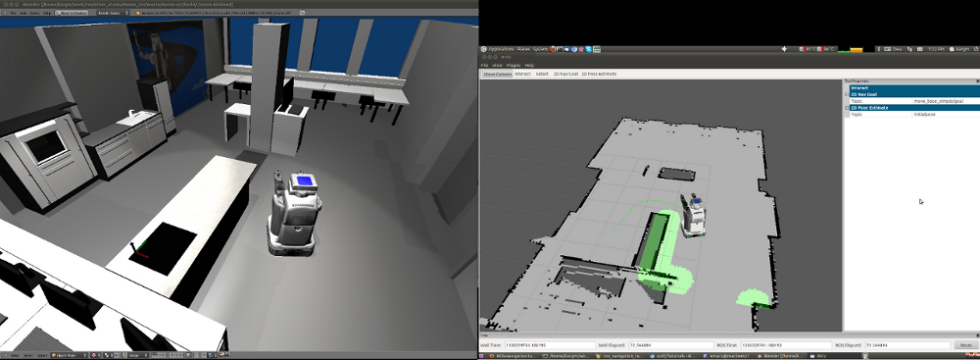Open the Object Mode dropdown in Blender

pyautogui.click(x=70, y=355)
